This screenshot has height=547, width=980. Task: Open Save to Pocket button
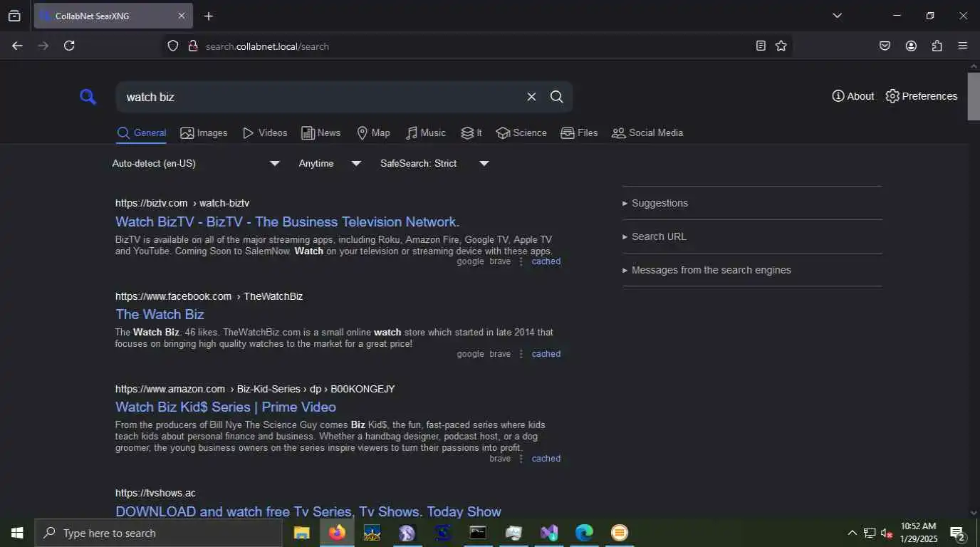point(885,46)
